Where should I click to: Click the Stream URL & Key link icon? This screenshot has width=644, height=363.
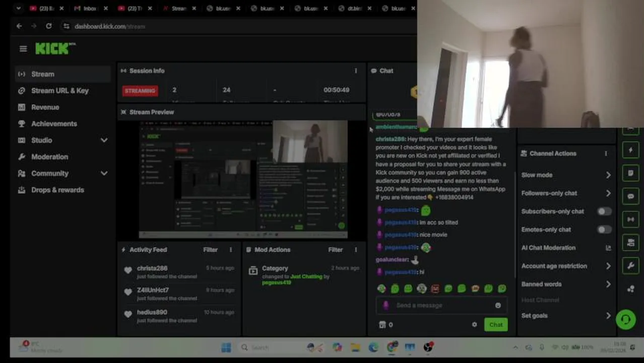click(22, 91)
